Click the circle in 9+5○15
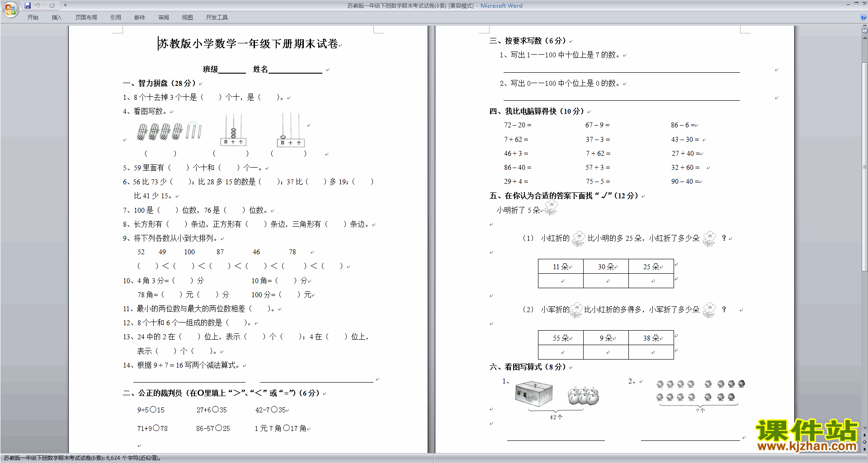The image size is (868, 463). pyautogui.click(x=153, y=410)
